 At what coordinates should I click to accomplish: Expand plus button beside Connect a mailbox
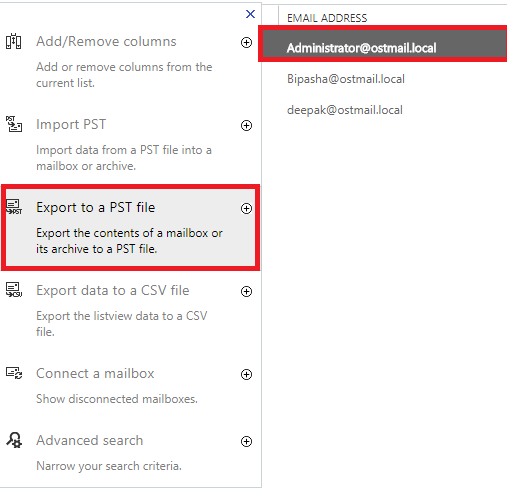pos(246,374)
